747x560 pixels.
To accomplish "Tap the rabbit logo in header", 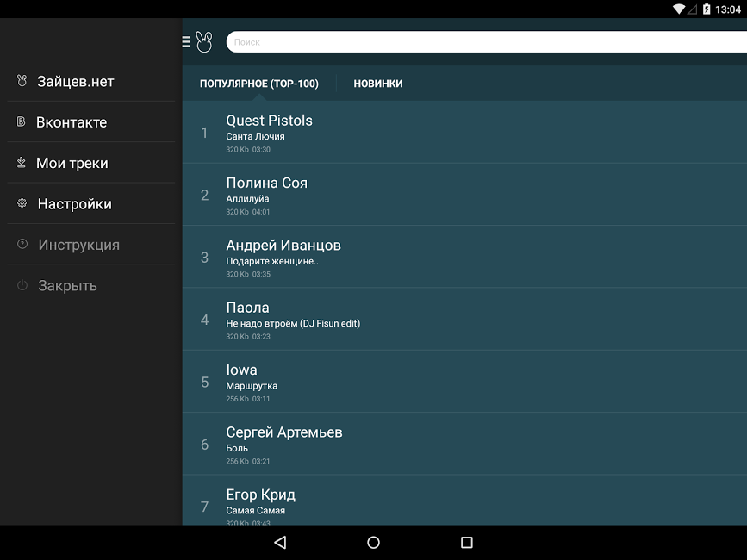I will click(203, 41).
